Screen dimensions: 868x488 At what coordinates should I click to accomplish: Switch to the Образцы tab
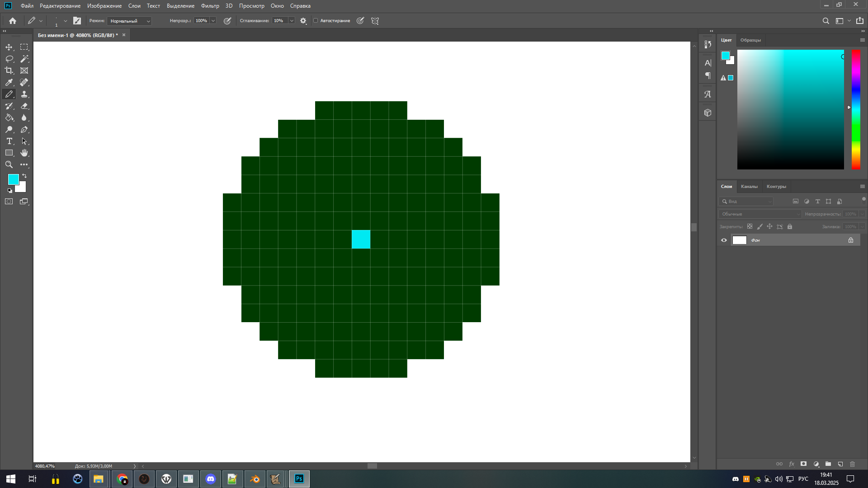tap(750, 40)
